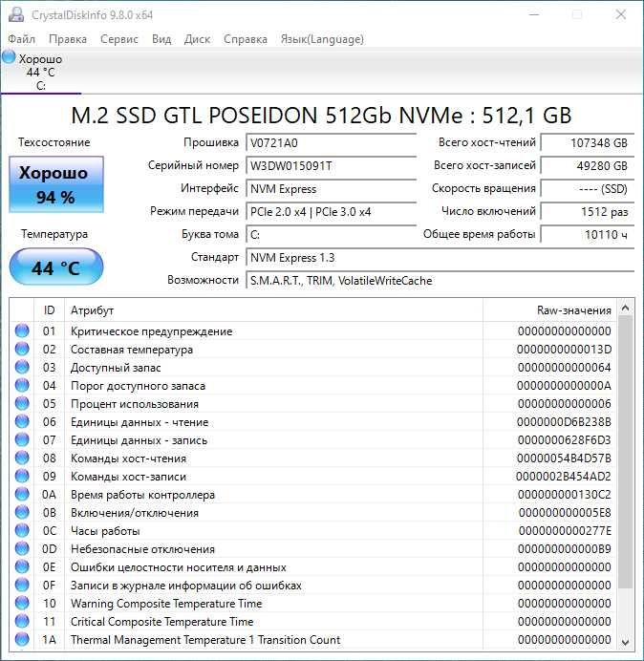Select the Единицы данных - чтение row
644x661 pixels.
pyautogui.click(x=313, y=421)
